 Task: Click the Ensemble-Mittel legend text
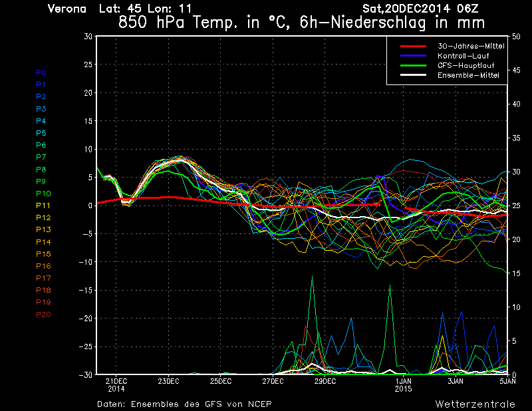click(468, 75)
